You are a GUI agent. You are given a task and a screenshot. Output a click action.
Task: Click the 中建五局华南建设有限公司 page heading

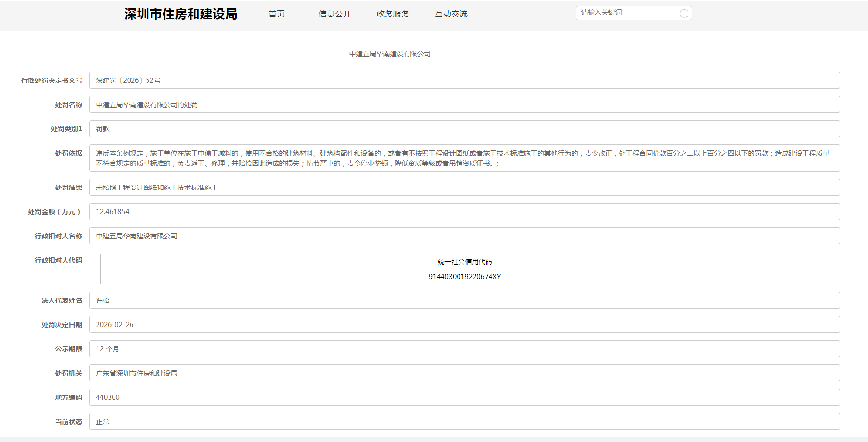tap(390, 54)
